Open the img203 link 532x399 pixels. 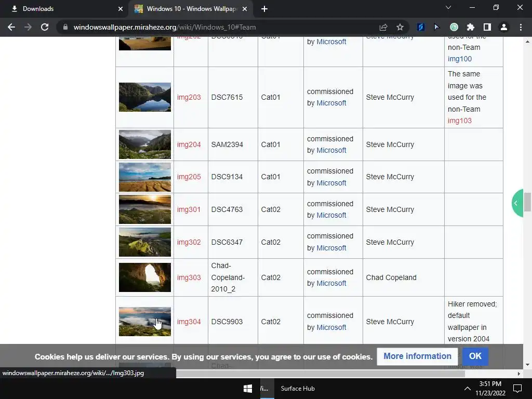point(189,97)
